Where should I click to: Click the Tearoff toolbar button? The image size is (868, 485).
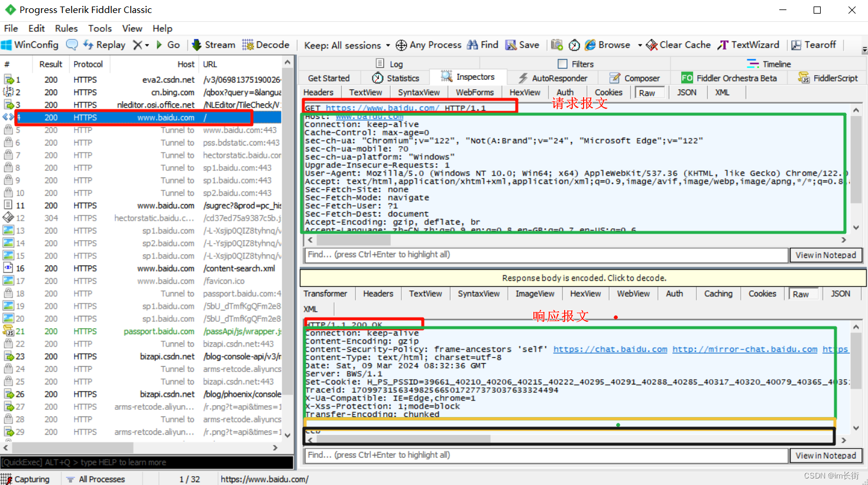pos(814,45)
